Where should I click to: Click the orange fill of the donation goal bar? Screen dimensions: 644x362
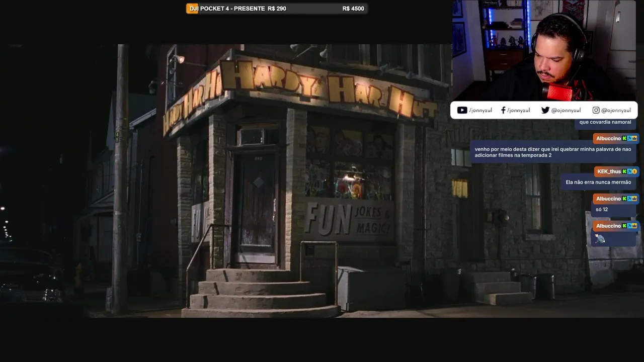[192, 9]
